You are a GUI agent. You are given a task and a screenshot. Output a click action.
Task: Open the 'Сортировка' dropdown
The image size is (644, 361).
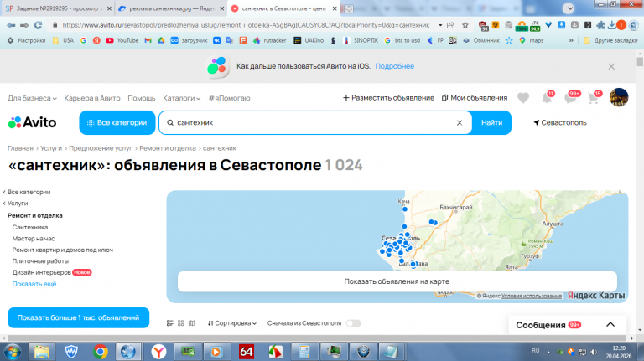232,323
